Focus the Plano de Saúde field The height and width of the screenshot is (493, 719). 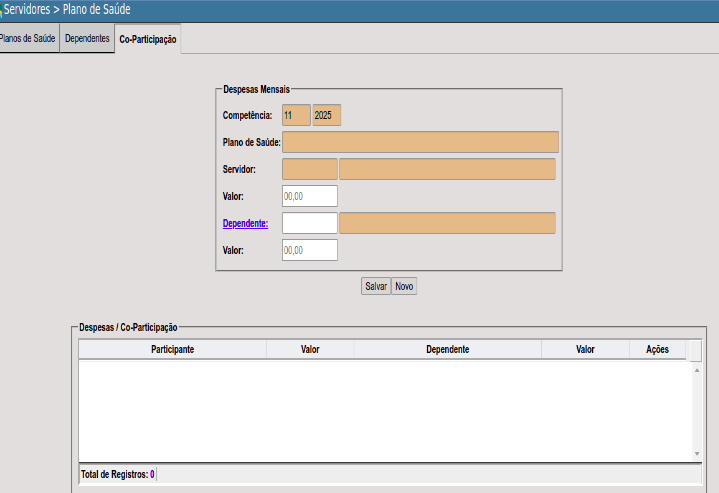(x=420, y=142)
